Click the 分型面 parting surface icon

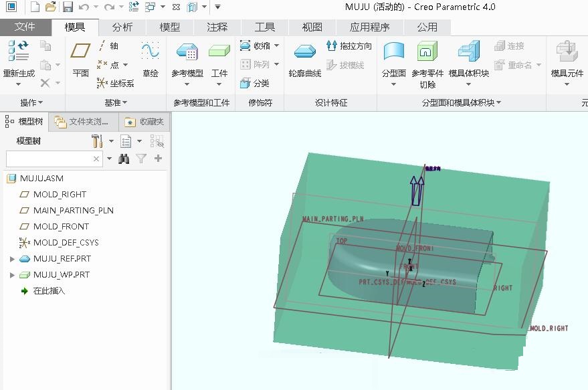394,52
